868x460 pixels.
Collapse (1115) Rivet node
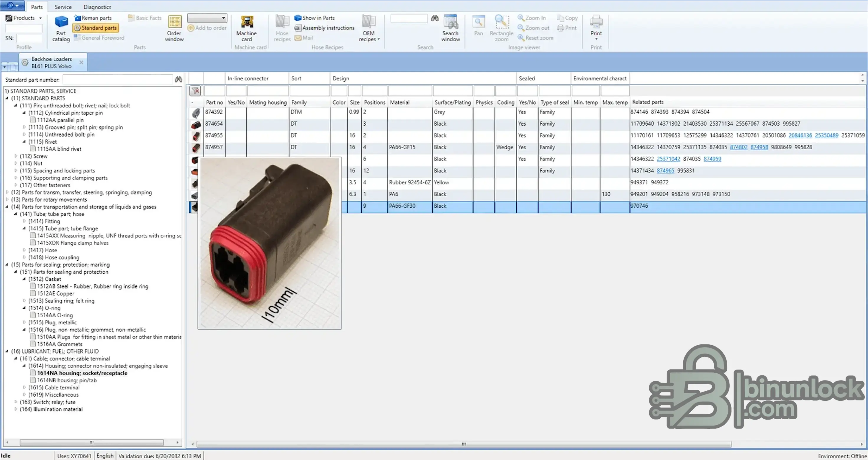(24, 142)
